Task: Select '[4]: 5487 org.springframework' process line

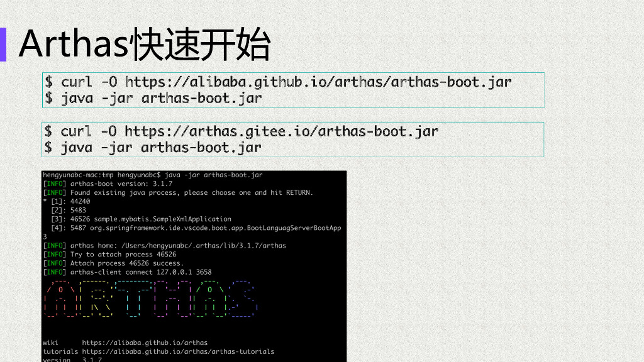Action: pyautogui.click(x=196, y=228)
